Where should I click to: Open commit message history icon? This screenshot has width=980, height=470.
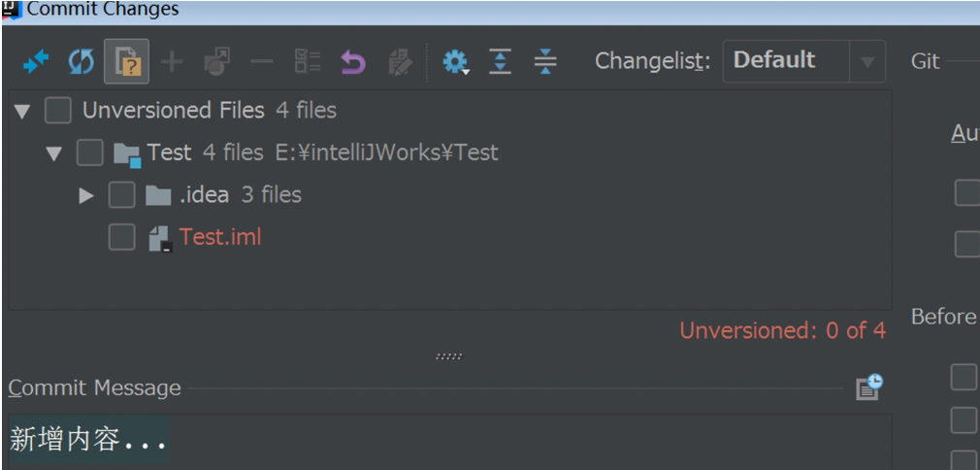tap(869, 387)
